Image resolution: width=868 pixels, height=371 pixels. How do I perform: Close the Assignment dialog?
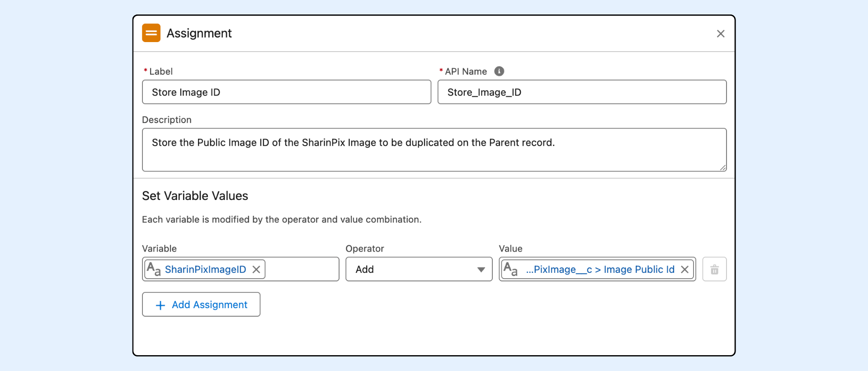721,34
